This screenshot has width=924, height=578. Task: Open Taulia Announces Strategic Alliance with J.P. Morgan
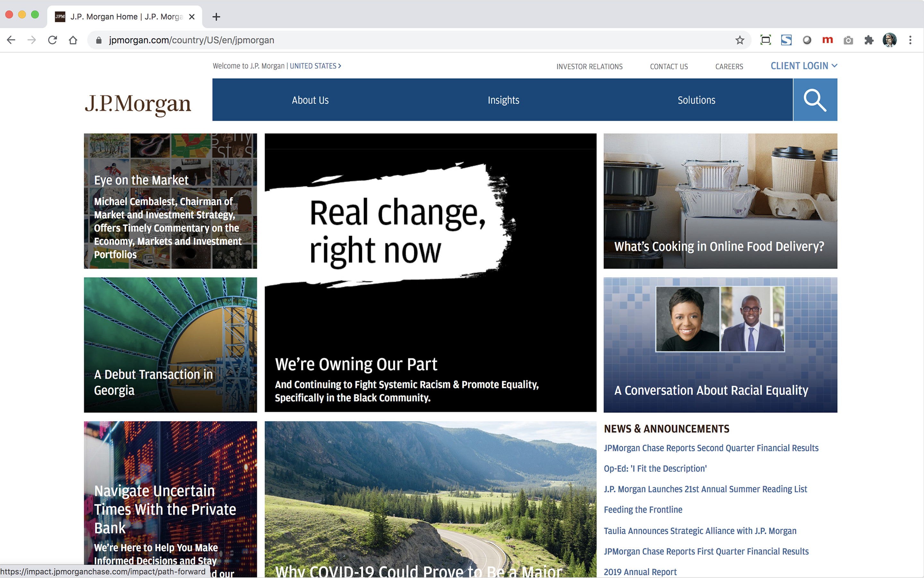coord(700,530)
